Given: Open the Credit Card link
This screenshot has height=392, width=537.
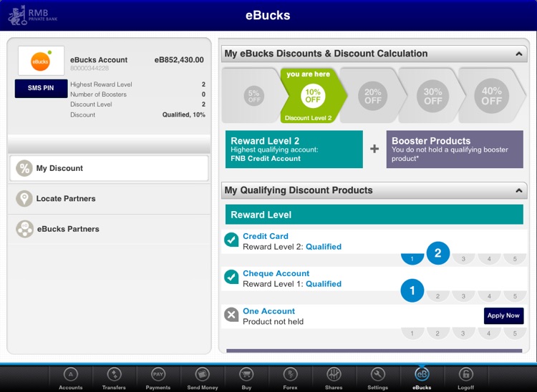Looking at the screenshot, I should pos(266,236).
